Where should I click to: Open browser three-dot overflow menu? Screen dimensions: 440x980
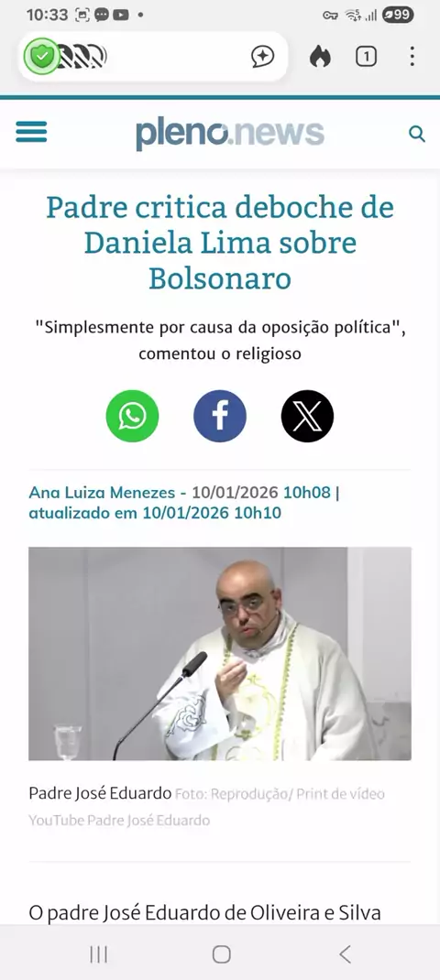[412, 57]
